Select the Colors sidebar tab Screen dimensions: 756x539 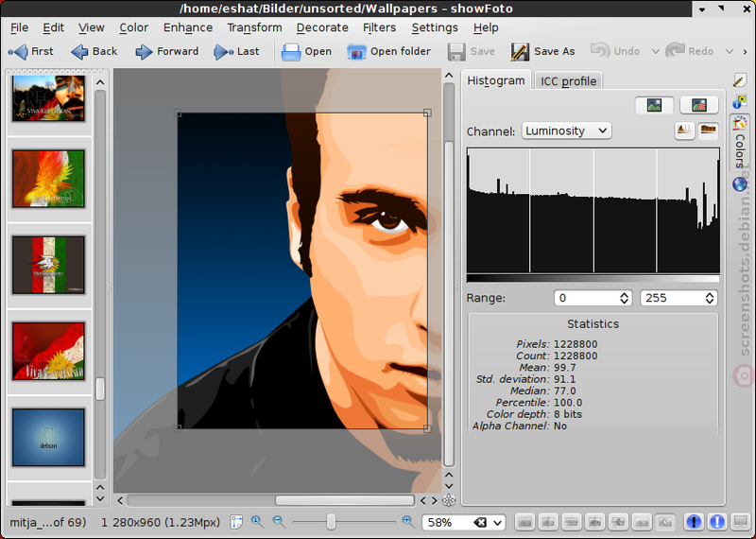click(x=740, y=144)
